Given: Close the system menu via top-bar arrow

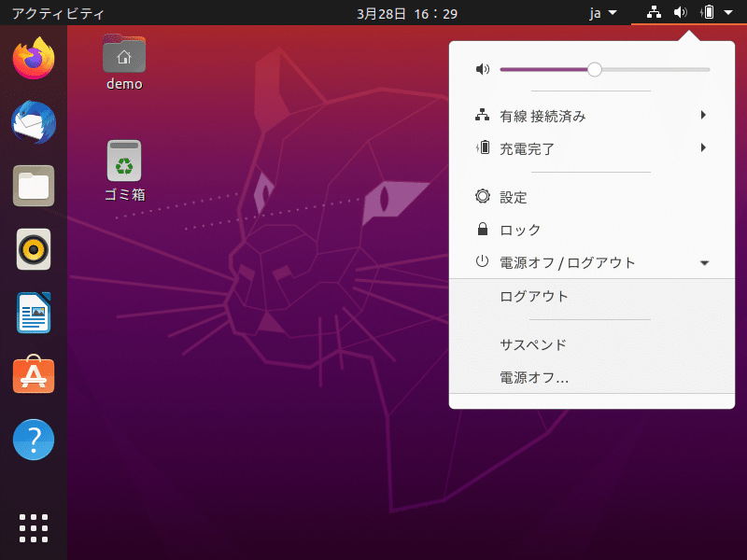Looking at the screenshot, I should 728,13.
